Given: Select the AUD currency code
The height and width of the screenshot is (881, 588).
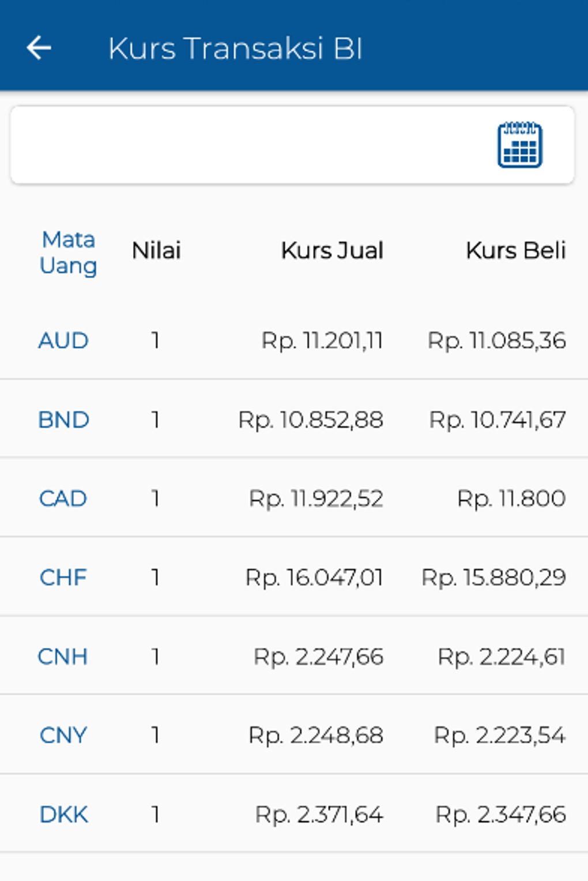Looking at the screenshot, I should [63, 340].
